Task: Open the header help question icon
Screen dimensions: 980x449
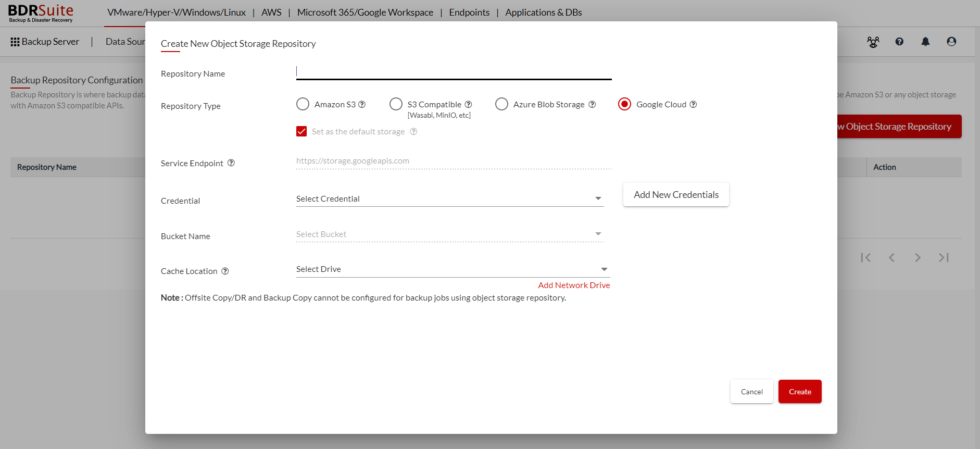Action: [x=899, y=42]
